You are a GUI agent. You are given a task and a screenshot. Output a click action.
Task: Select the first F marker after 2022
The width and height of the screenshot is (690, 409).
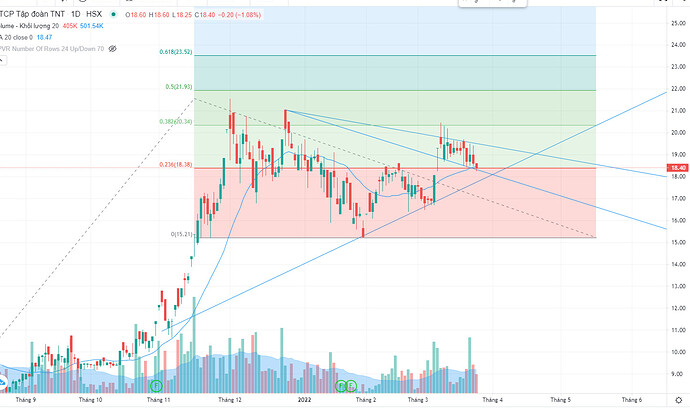[x=341, y=386]
